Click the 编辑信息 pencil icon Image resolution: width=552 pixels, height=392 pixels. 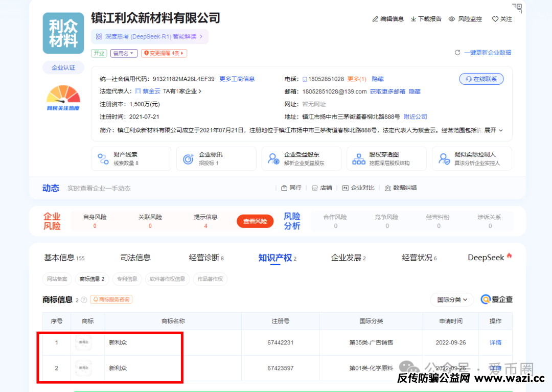pos(375,19)
